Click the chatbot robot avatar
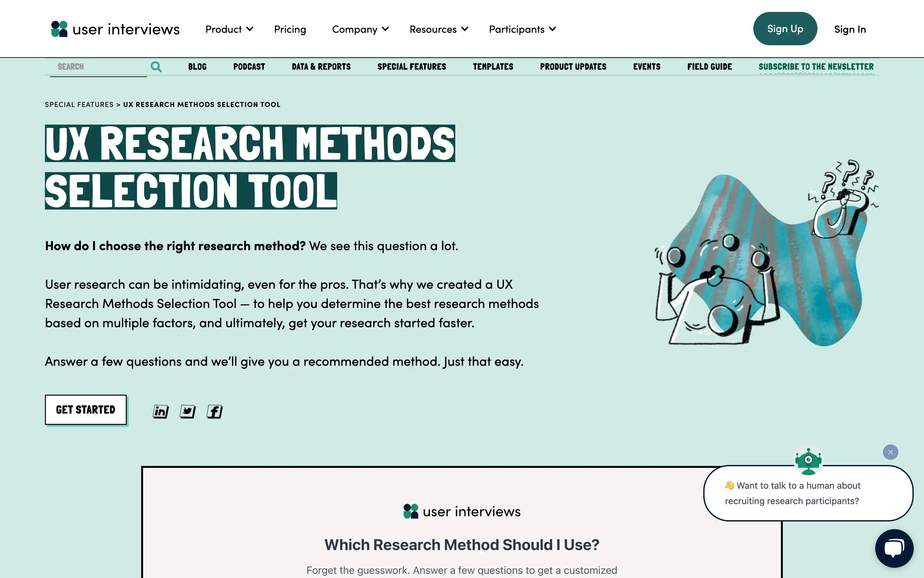 click(808, 461)
